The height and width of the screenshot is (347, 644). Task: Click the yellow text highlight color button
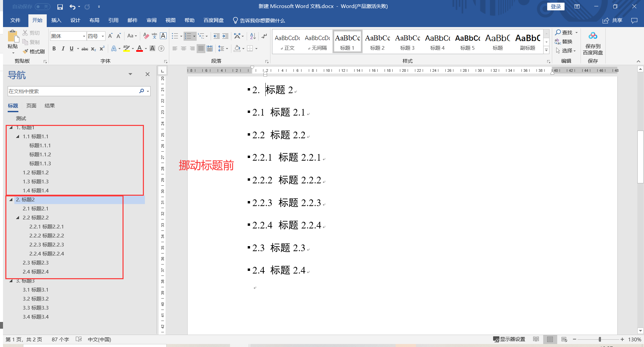tap(127, 49)
